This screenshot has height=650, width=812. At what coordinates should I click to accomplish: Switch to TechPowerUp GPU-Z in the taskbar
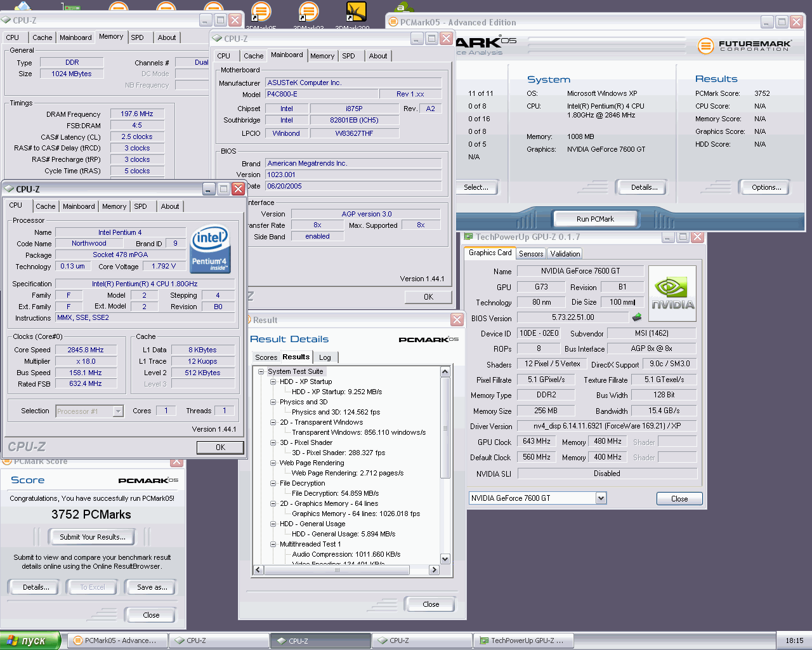pyautogui.click(x=523, y=640)
